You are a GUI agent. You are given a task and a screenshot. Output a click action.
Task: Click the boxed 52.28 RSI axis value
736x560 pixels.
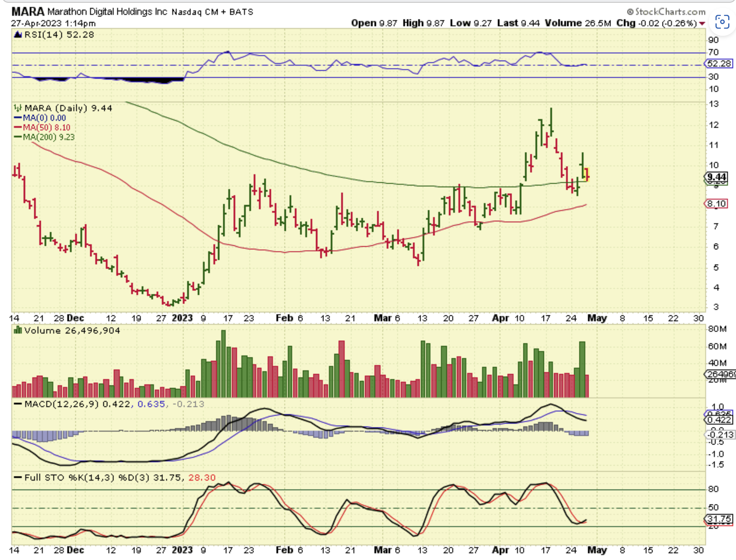point(719,63)
